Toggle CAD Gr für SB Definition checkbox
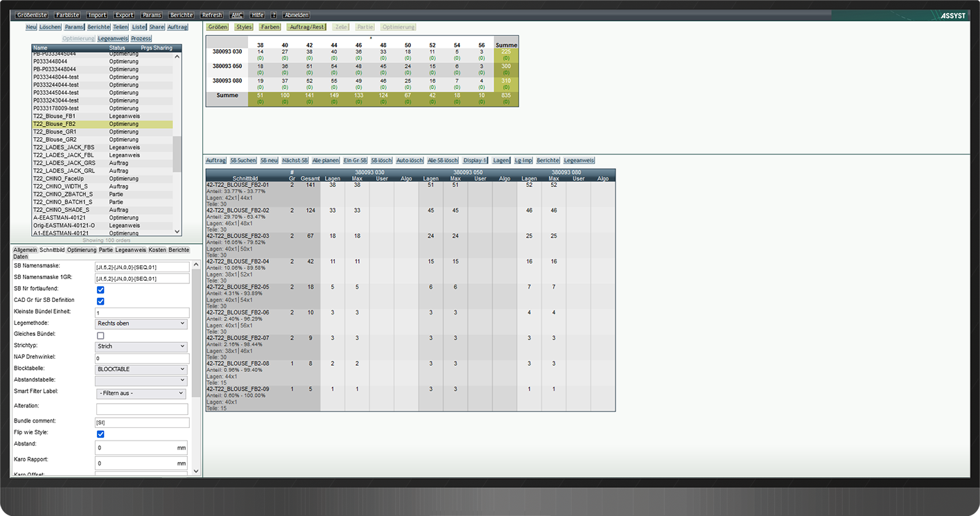 click(x=100, y=301)
